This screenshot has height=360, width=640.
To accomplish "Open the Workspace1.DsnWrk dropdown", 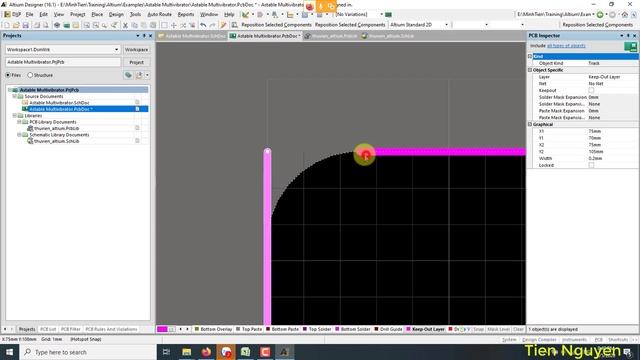I will tap(116, 49).
